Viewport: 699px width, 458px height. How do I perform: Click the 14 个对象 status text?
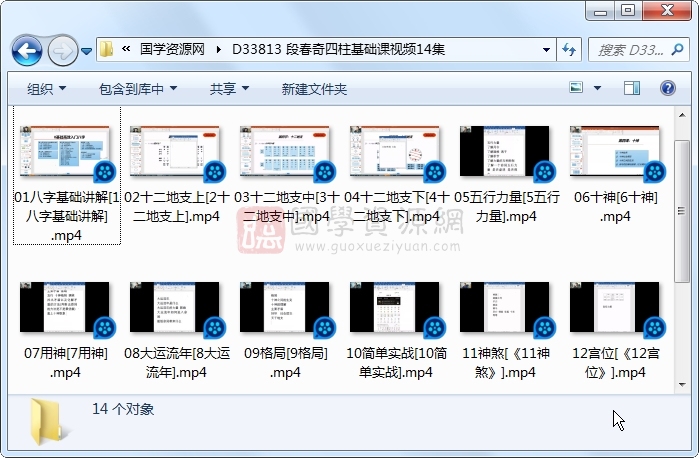[123, 409]
